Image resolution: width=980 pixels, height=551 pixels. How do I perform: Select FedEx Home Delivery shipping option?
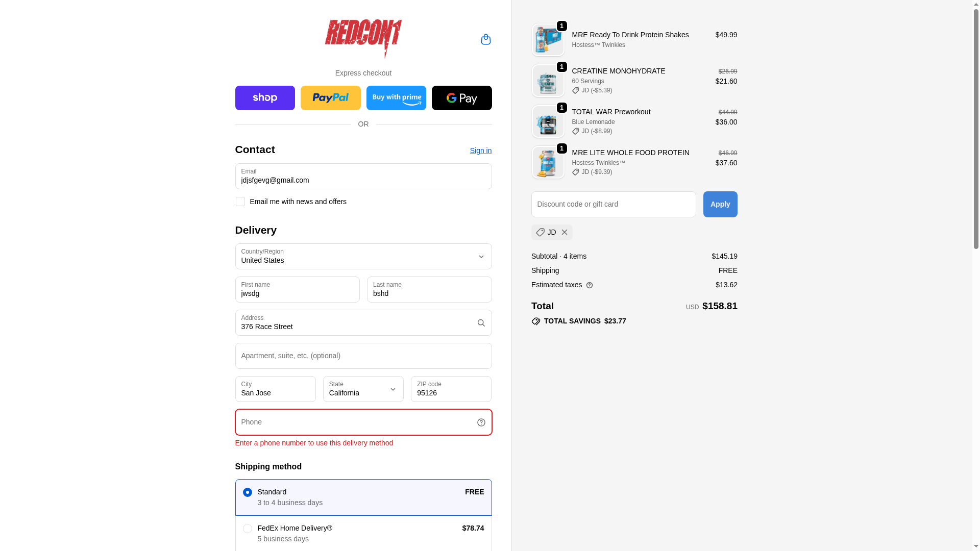tap(363, 533)
